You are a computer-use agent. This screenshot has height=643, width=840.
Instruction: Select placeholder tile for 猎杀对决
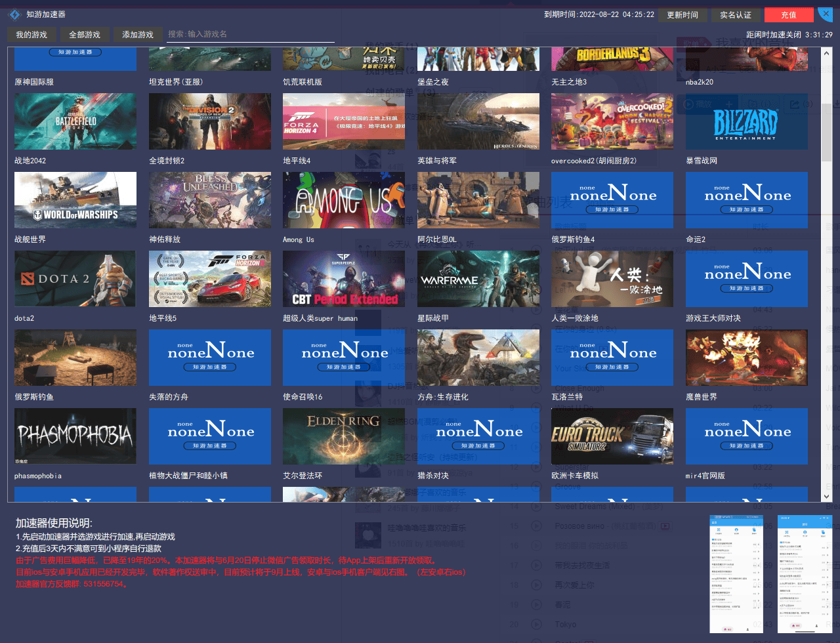[x=478, y=436]
